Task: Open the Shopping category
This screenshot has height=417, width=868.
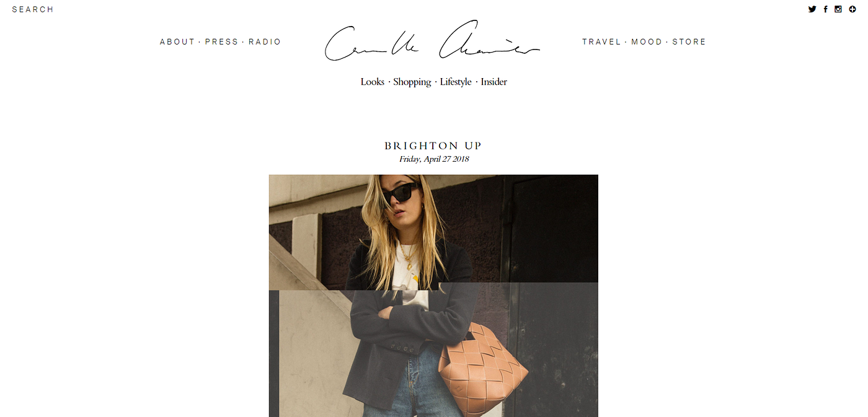Action: point(412,82)
